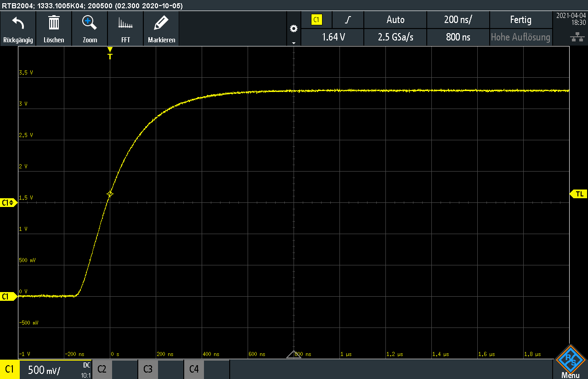
Task: Enable channel C2 tab
Action: pos(102,369)
